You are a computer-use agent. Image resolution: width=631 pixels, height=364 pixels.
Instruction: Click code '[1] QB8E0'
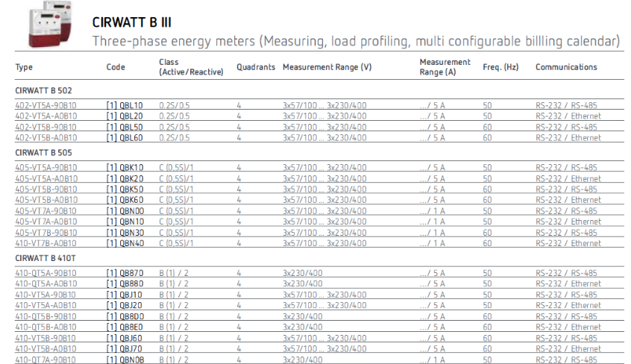[x=125, y=327]
